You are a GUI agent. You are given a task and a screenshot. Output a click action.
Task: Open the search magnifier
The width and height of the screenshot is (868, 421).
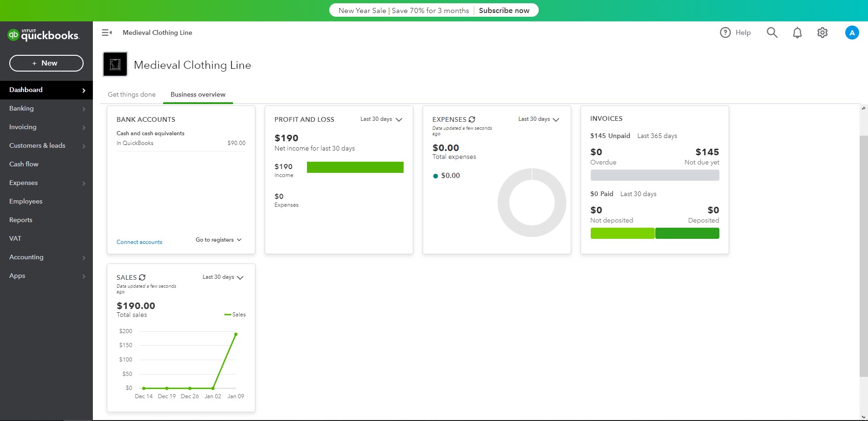pos(772,33)
